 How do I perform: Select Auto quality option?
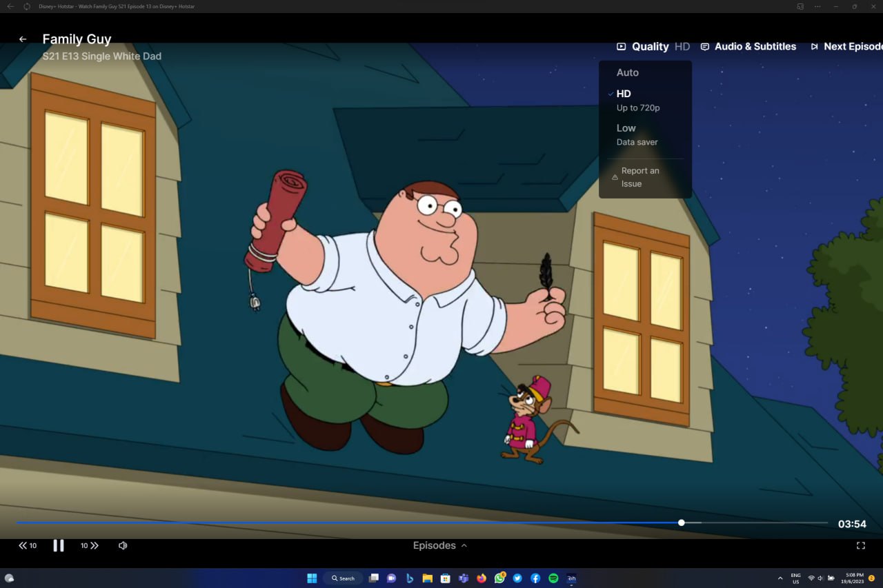[628, 72]
